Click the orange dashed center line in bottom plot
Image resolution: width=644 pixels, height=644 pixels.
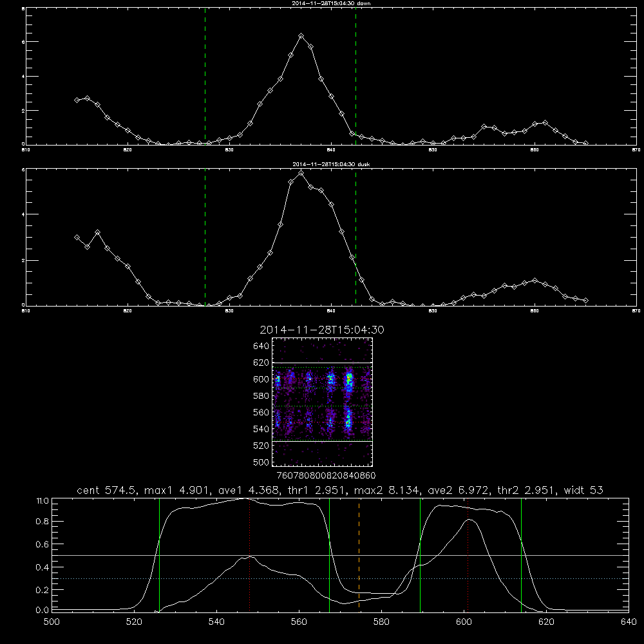(359, 555)
